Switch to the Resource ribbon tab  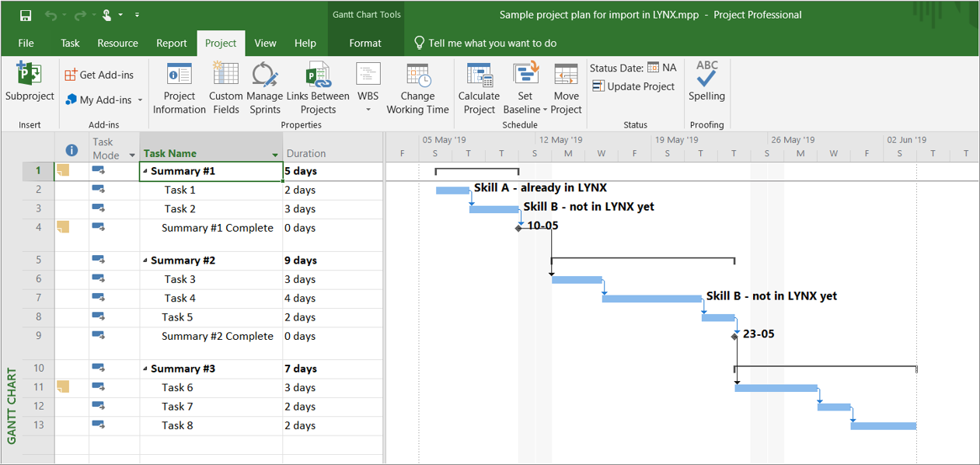pos(117,44)
